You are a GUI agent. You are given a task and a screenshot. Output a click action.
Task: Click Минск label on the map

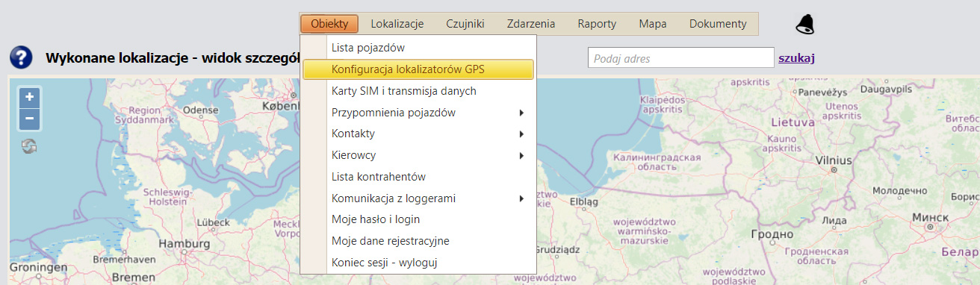931,217
